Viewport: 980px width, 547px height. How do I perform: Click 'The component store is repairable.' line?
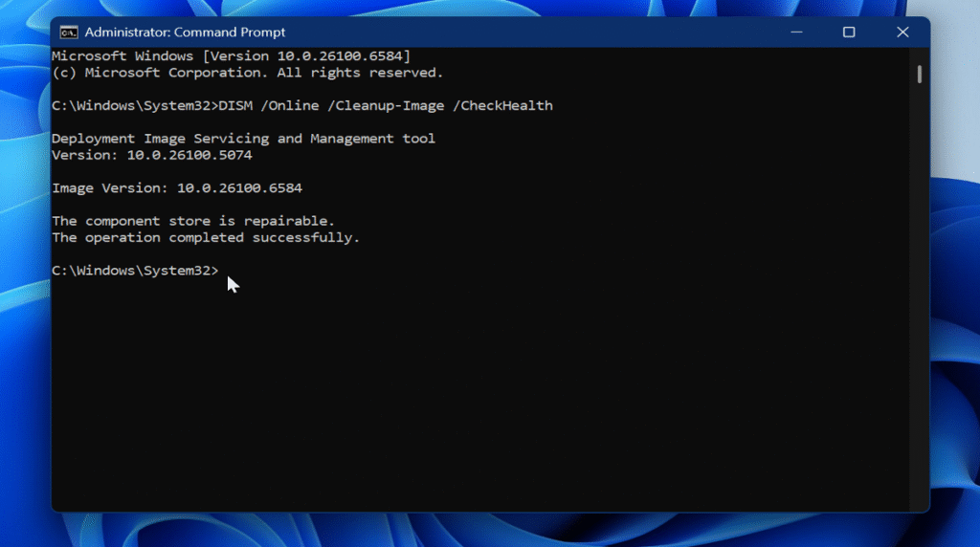point(193,221)
